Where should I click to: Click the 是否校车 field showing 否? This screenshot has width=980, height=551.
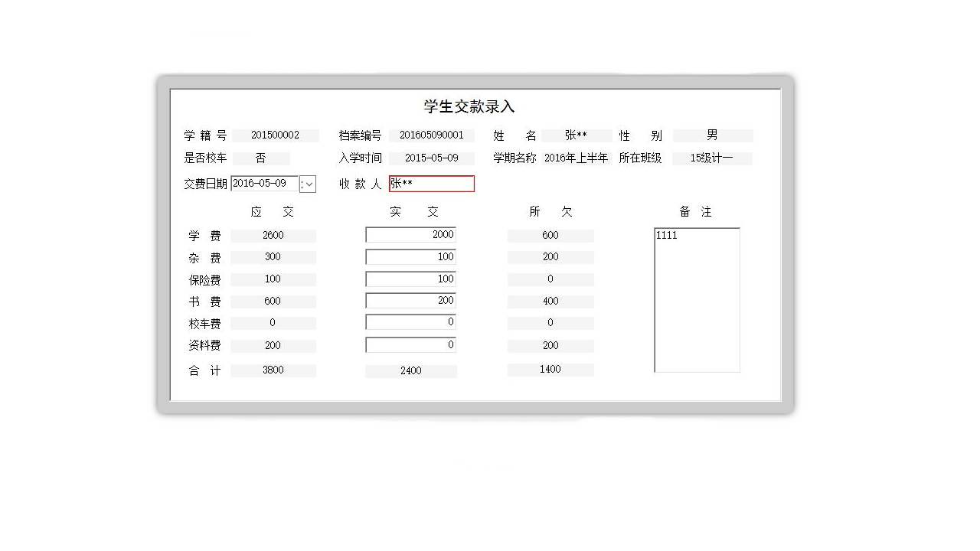260,158
